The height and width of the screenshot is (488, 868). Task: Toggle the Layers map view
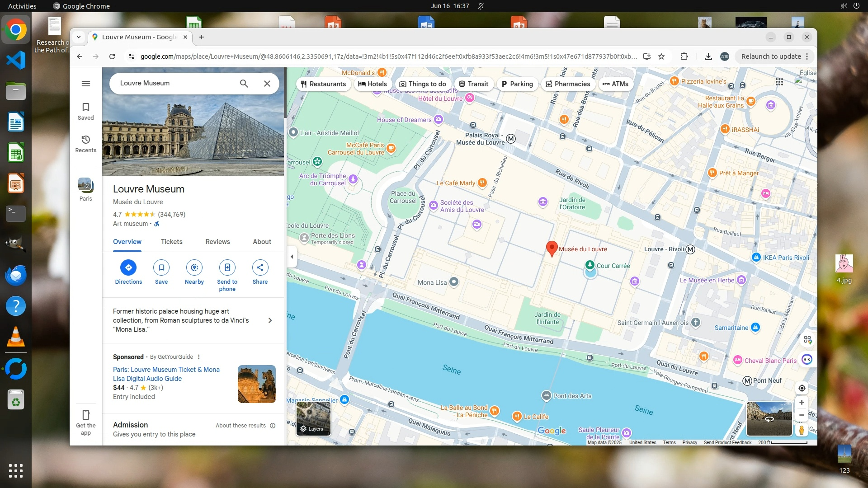313,419
